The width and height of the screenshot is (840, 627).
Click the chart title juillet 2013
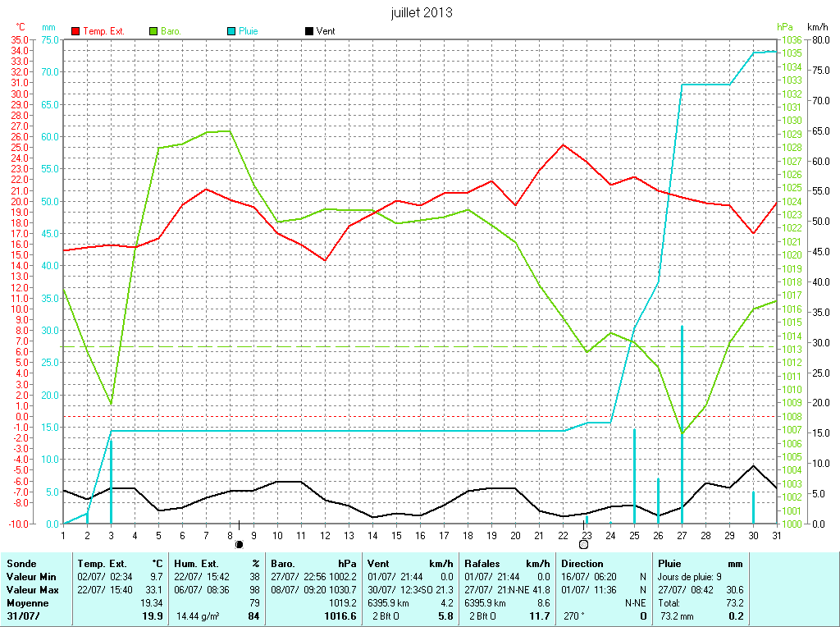422,12
